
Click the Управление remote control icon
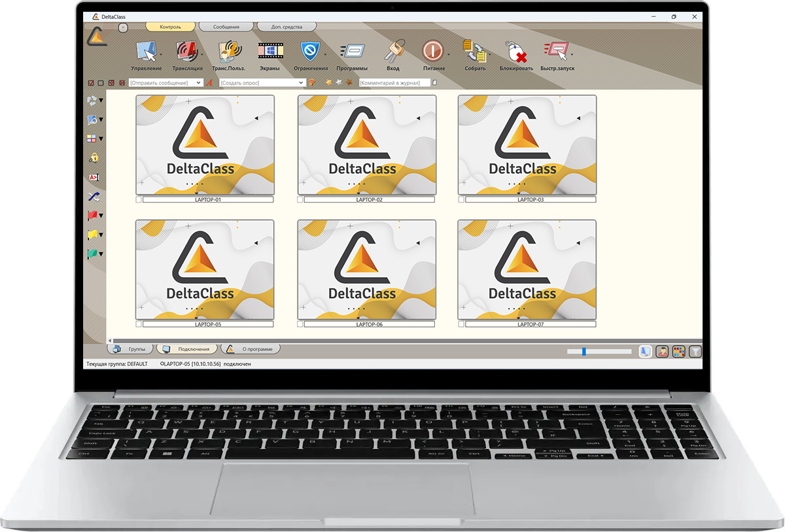pos(145,52)
